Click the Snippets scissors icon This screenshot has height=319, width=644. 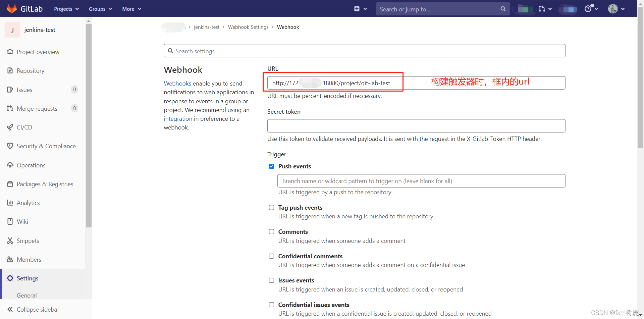pos(10,241)
